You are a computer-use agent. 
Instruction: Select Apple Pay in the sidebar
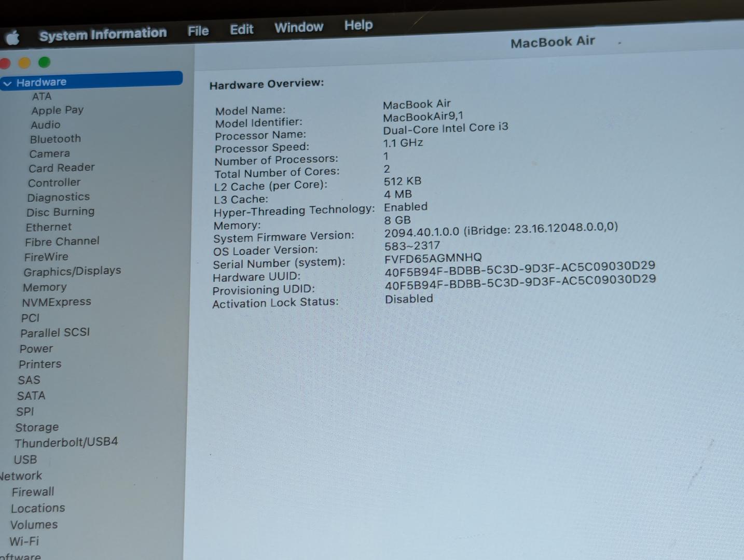click(57, 110)
